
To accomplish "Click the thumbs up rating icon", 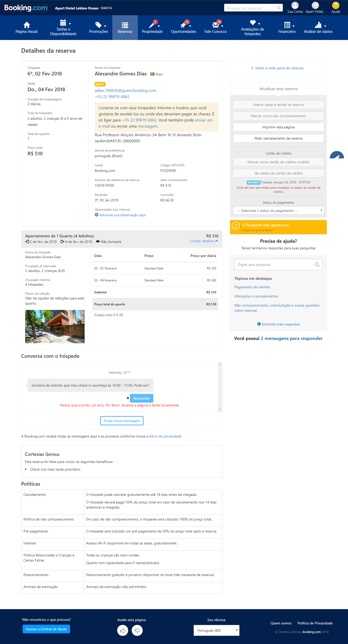I will (x=123, y=630).
